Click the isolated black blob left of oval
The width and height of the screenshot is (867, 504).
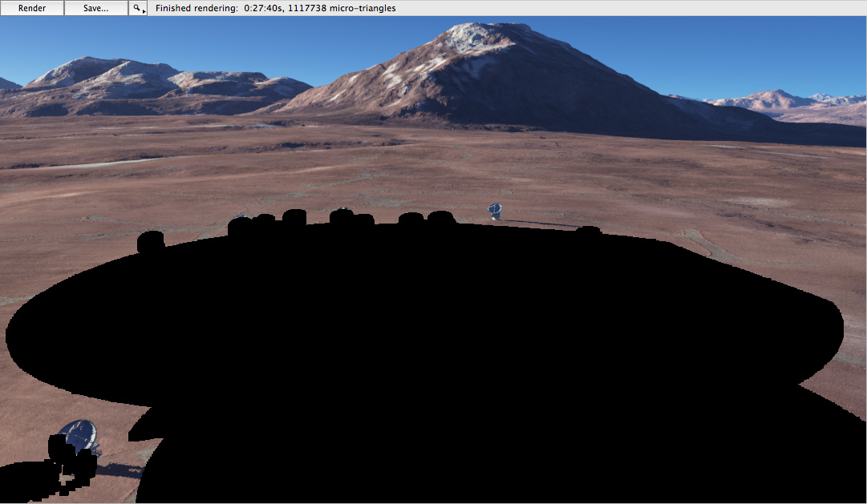150,241
